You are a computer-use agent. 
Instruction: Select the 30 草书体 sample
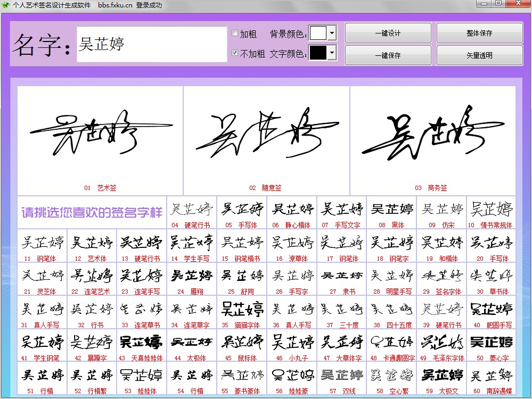point(492,279)
